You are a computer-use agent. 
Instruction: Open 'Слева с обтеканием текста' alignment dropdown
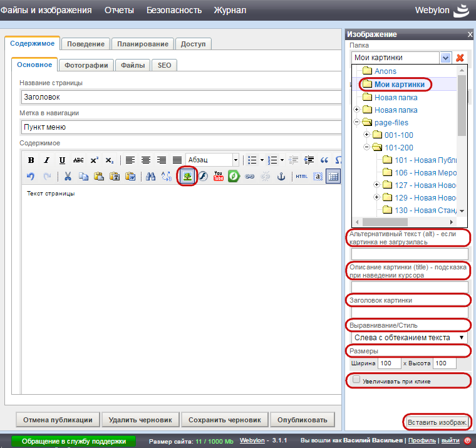[410, 338]
